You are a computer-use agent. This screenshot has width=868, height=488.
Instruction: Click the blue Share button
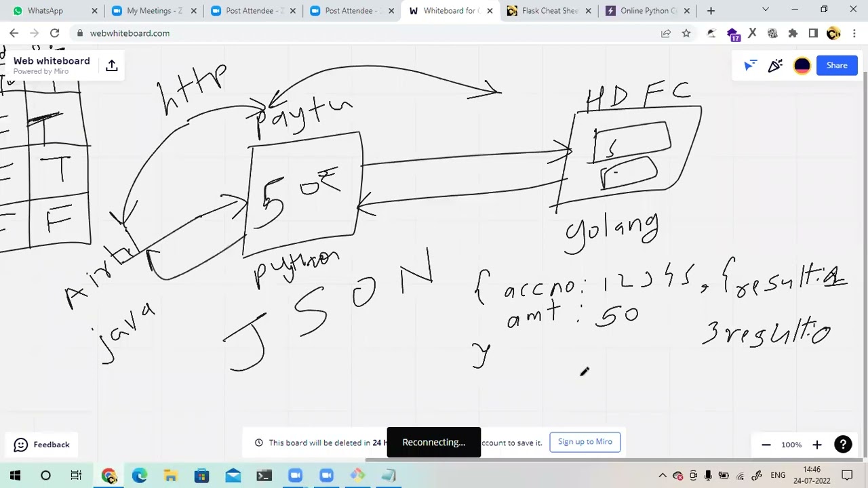tap(837, 65)
